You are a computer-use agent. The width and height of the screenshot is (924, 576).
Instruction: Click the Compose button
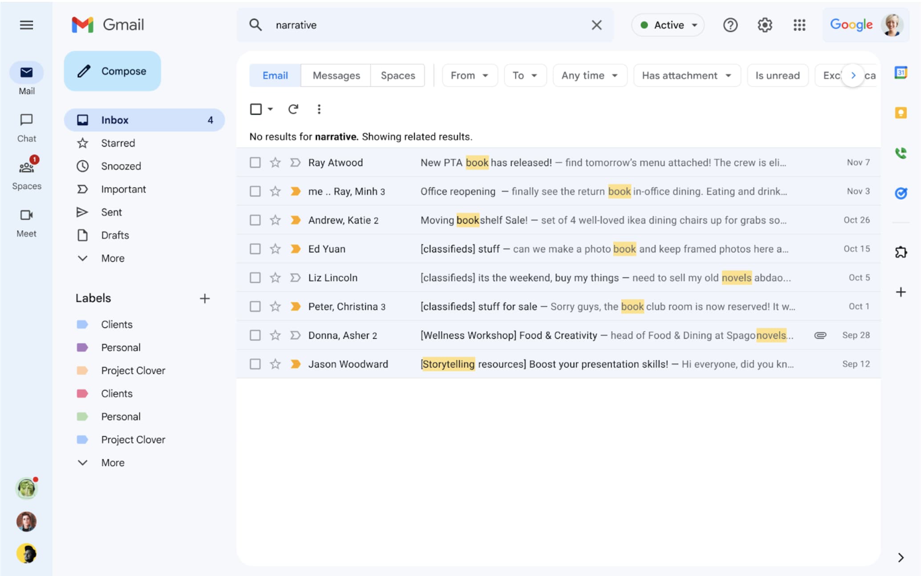tap(113, 71)
